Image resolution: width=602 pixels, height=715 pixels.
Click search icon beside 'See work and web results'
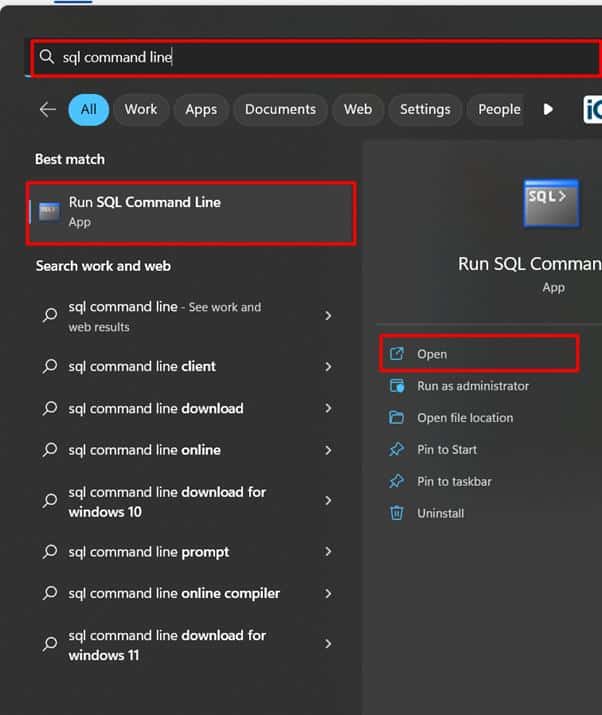[x=50, y=315]
